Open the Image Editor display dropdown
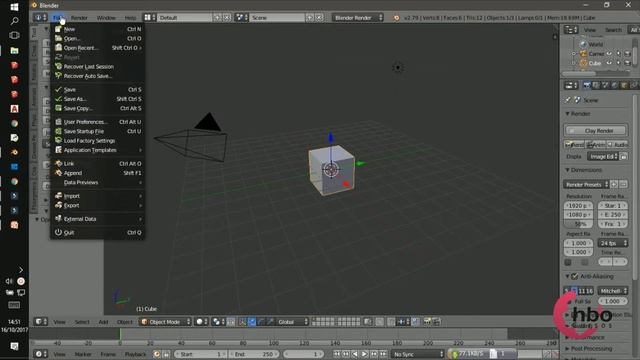 click(603, 156)
